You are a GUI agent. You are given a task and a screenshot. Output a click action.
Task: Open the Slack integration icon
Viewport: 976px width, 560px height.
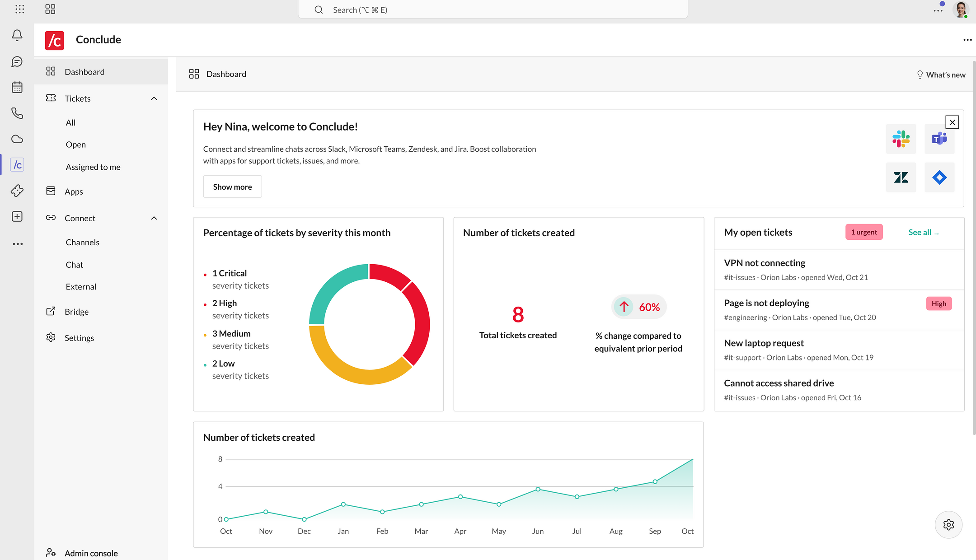pos(901,139)
